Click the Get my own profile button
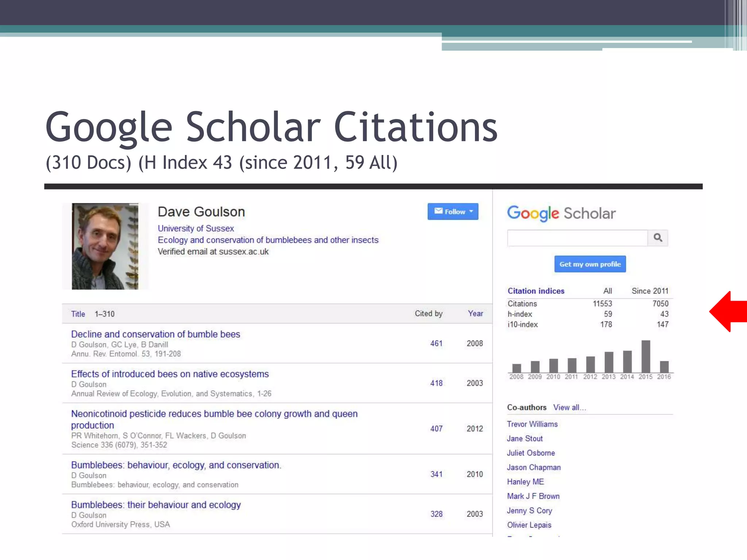 pos(590,264)
